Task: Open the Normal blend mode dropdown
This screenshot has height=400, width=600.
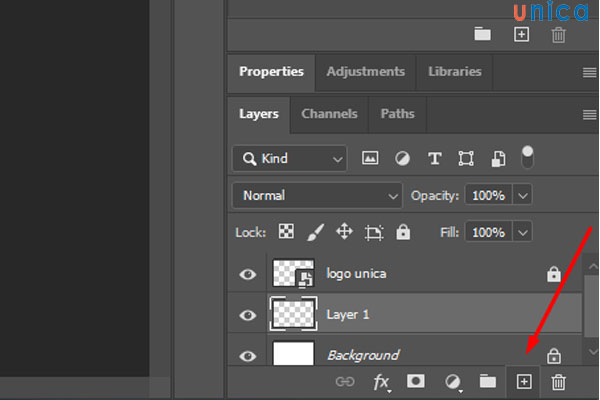Action: click(317, 196)
